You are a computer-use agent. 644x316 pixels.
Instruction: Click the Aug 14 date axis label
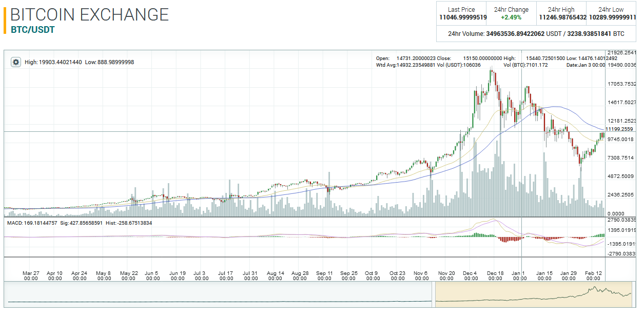coord(275,276)
